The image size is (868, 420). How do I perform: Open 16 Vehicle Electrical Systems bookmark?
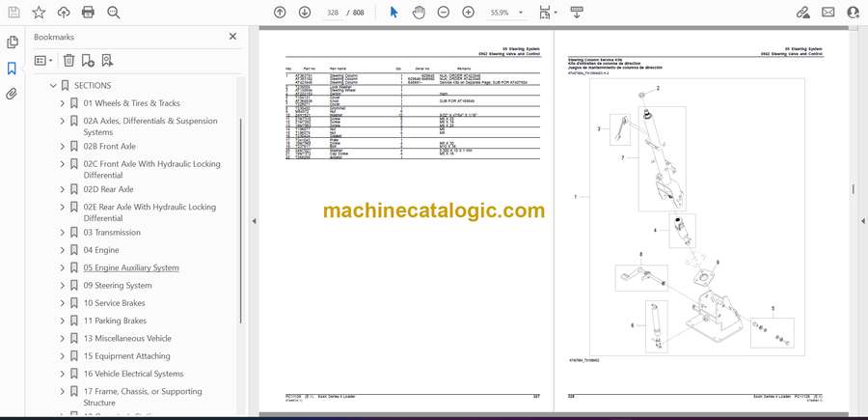click(133, 374)
